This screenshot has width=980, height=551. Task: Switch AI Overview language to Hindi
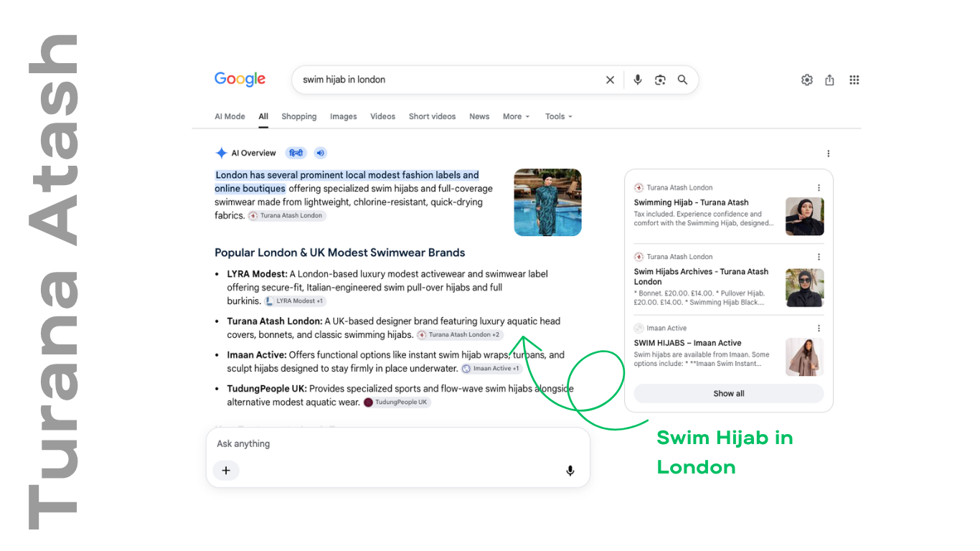[x=296, y=153]
